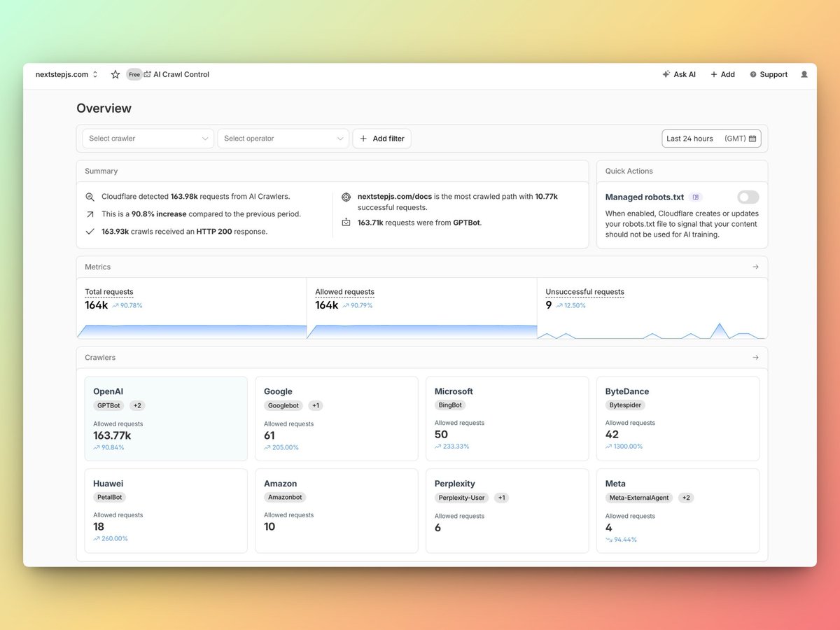The height and width of the screenshot is (630, 840).
Task: Open the Select crawler dropdown
Action: [148, 139]
